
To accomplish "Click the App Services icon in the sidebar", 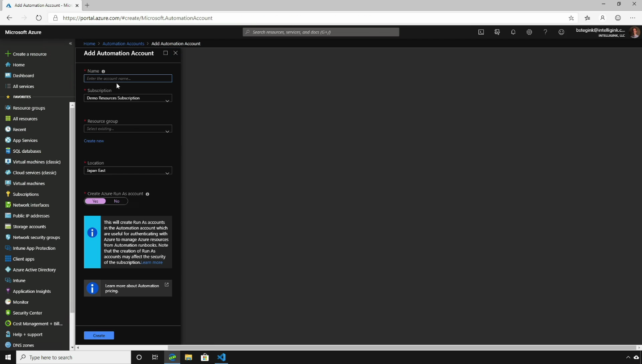I will (x=8, y=140).
